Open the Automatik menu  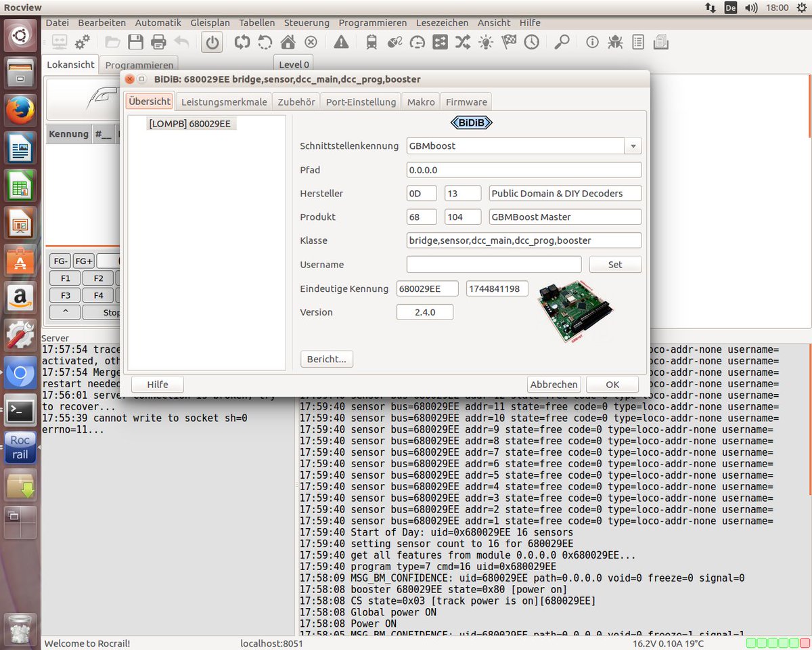tap(158, 22)
